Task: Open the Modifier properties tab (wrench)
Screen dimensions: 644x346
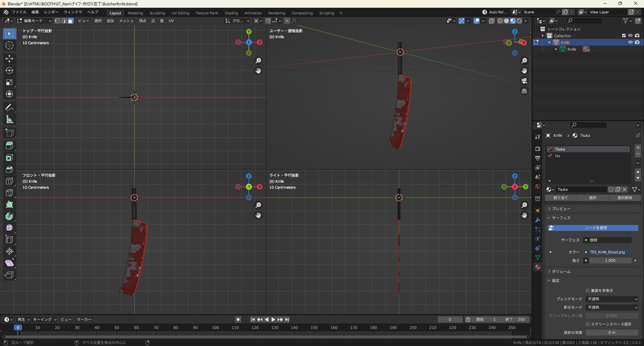Action: 538,220
